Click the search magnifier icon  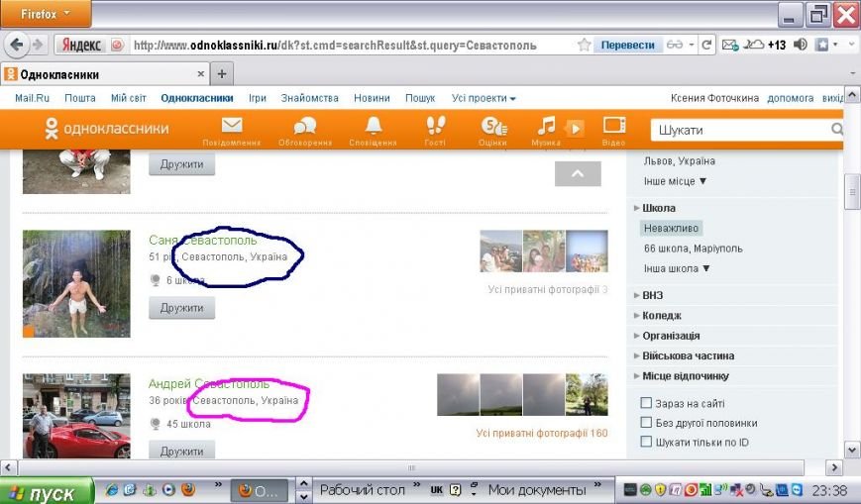(x=836, y=130)
